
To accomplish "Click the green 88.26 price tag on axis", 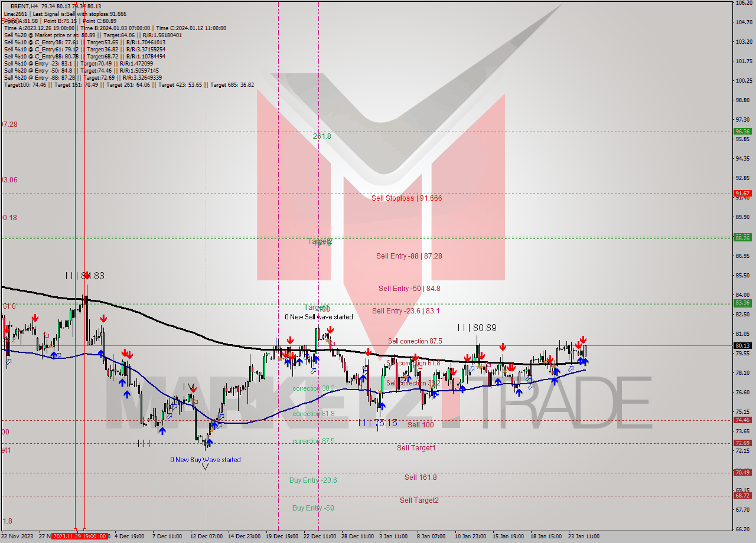I will tap(742, 238).
